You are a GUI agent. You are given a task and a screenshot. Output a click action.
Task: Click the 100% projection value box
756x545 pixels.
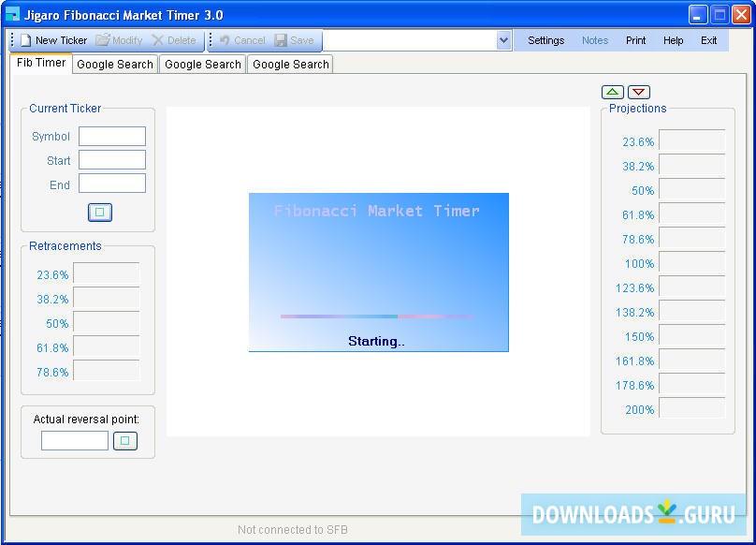[x=691, y=262]
